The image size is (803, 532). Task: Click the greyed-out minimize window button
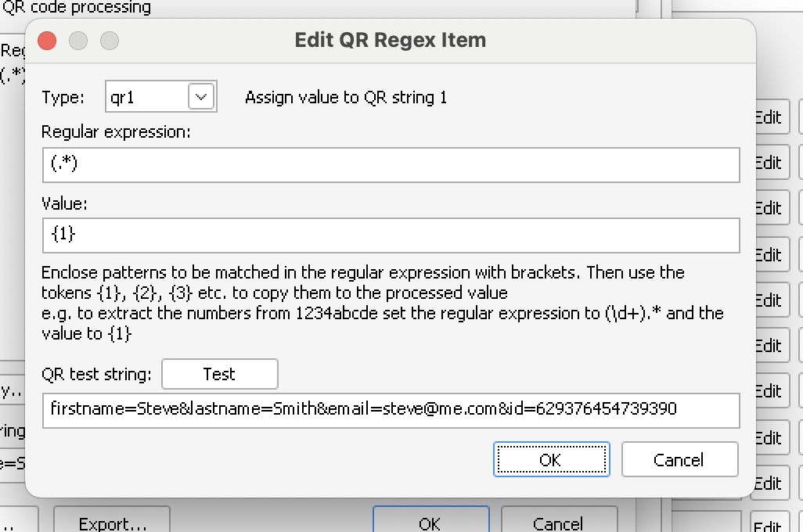tap(78, 40)
